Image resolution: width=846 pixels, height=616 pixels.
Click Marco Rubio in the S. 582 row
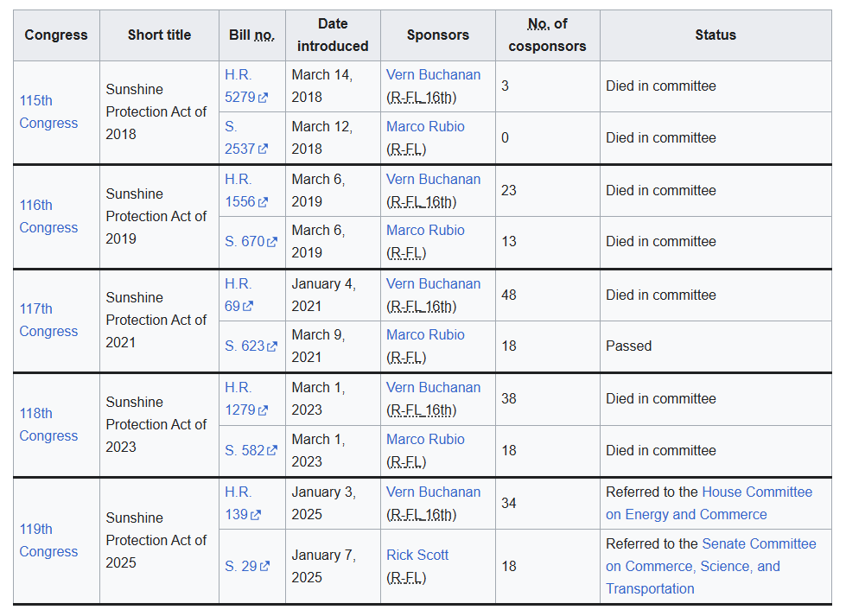[x=425, y=440]
